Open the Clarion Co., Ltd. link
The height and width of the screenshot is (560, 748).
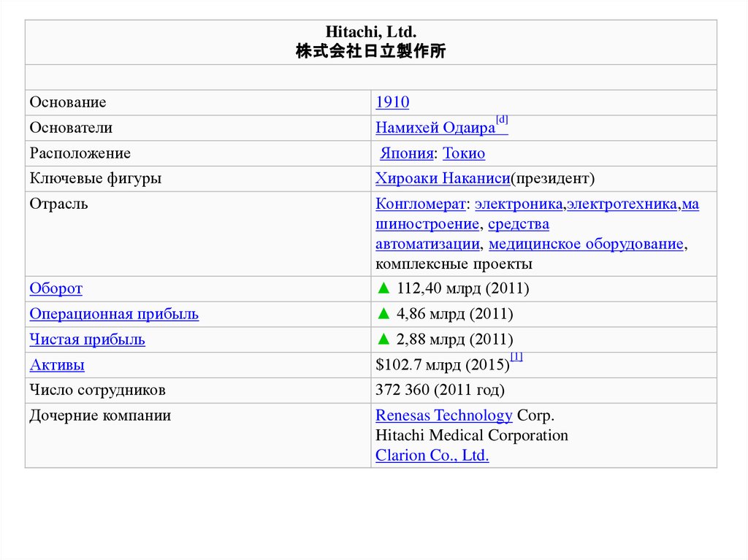(x=432, y=456)
